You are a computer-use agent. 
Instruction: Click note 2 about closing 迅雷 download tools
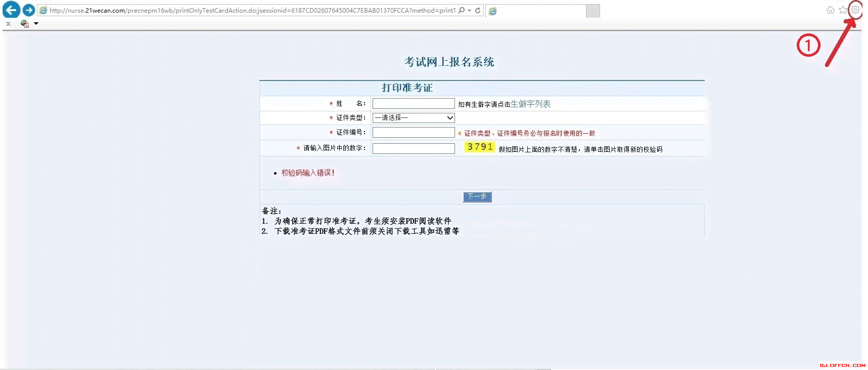(360, 231)
